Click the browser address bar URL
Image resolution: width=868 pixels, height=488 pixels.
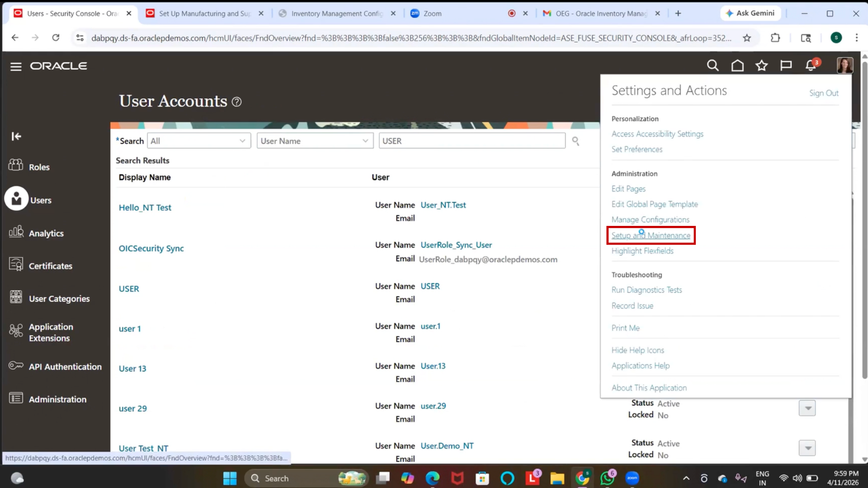pyautogui.click(x=411, y=38)
